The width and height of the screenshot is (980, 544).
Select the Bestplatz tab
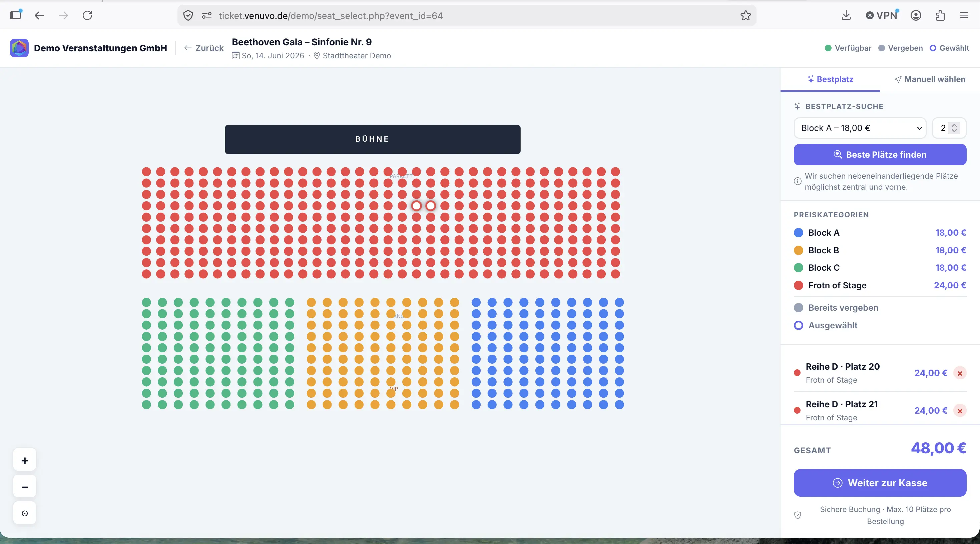(830, 79)
